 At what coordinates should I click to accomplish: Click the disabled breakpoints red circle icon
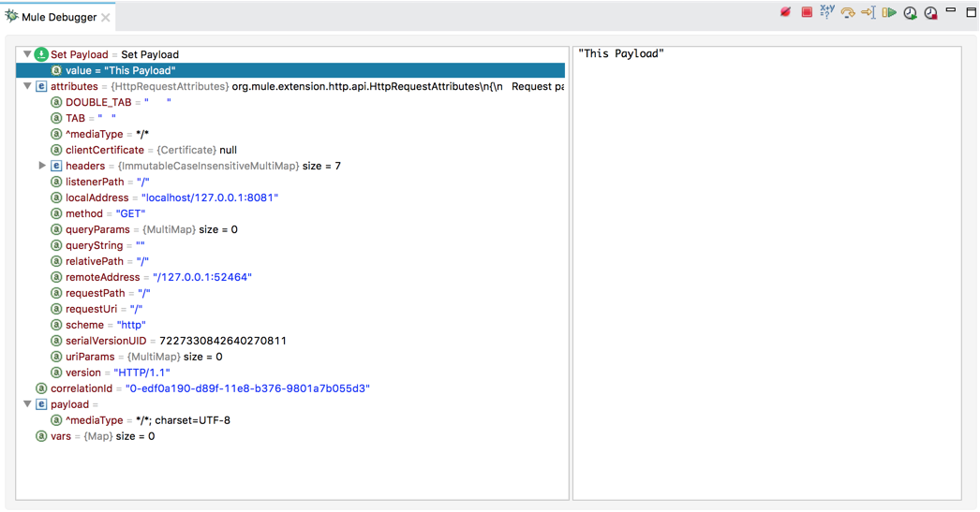[x=786, y=13]
